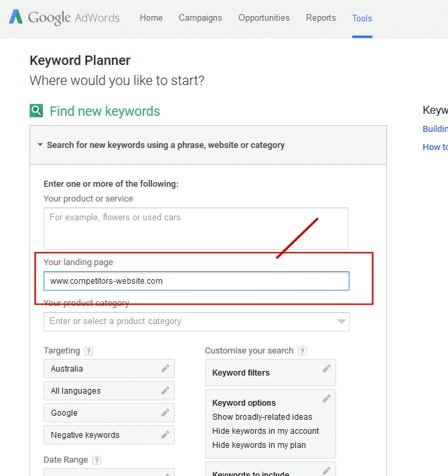Screen dimensions: 448x476
Task: Click the Find new keywords heading
Action: [104, 111]
